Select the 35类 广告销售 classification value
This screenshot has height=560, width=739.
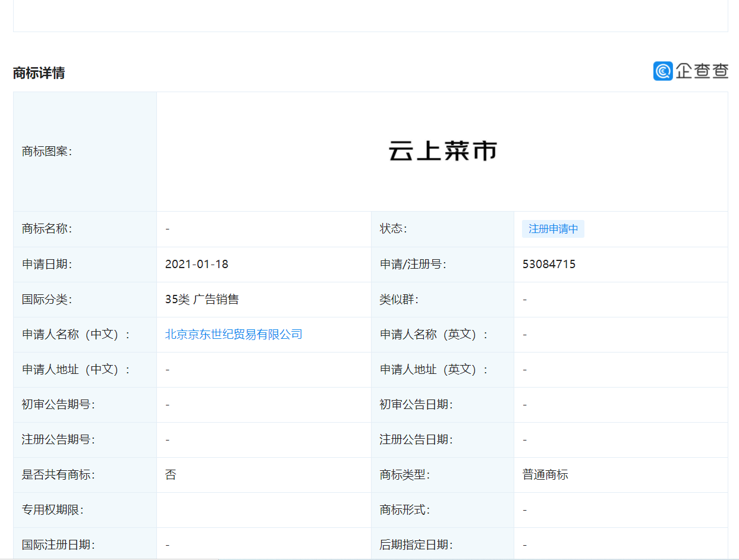coord(202,300)
